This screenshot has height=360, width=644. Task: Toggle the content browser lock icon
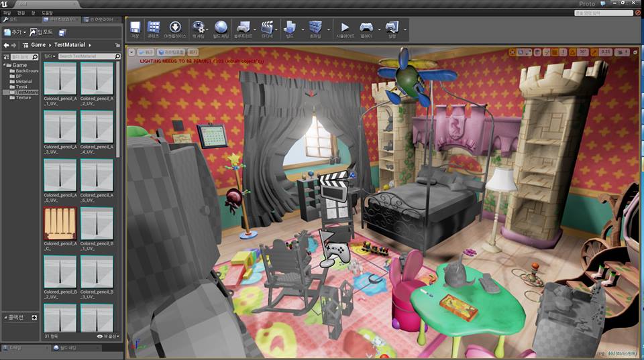tap(118, 45)
